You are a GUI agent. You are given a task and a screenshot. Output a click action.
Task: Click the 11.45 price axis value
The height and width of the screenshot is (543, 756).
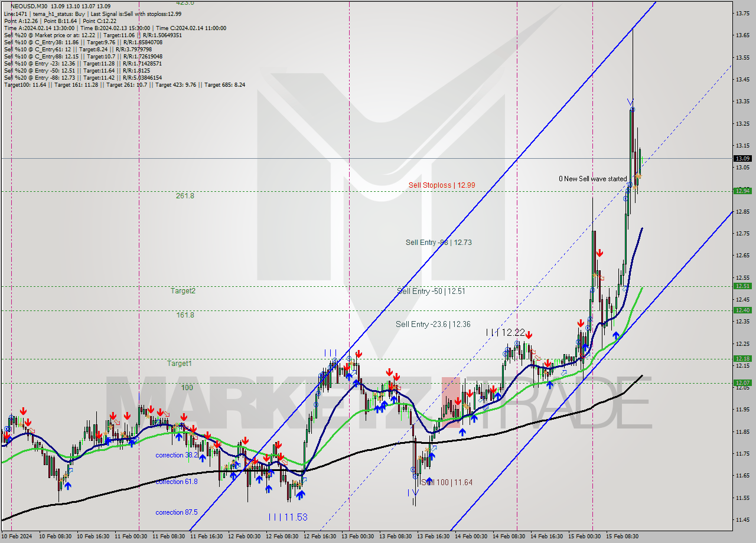tap(742, 520)
